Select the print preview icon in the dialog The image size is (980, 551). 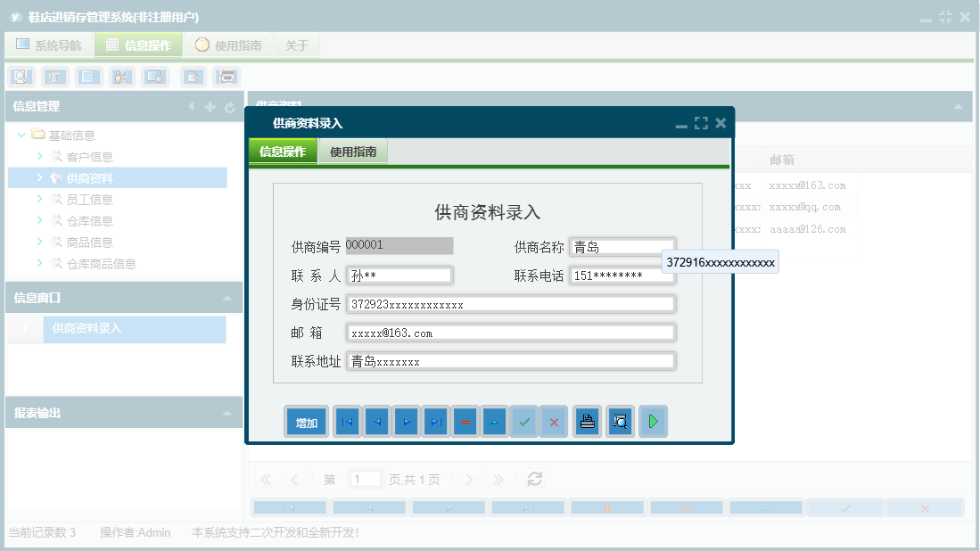pos(620,421)
